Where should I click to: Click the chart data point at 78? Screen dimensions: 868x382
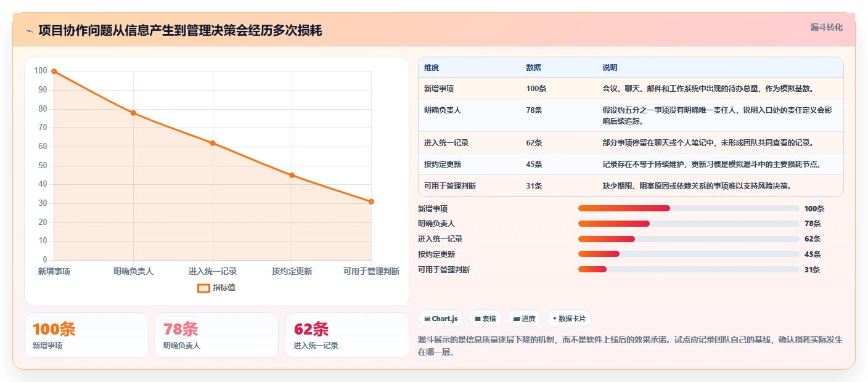click(133, 113)
